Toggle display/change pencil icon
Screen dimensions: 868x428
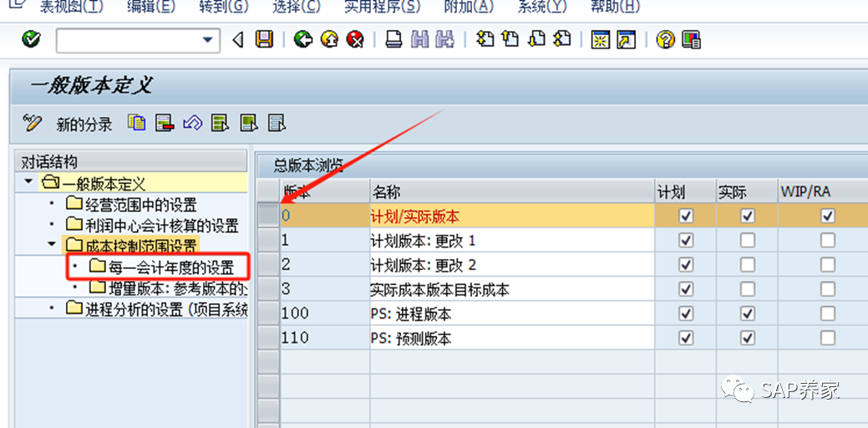tap(32, 122)
